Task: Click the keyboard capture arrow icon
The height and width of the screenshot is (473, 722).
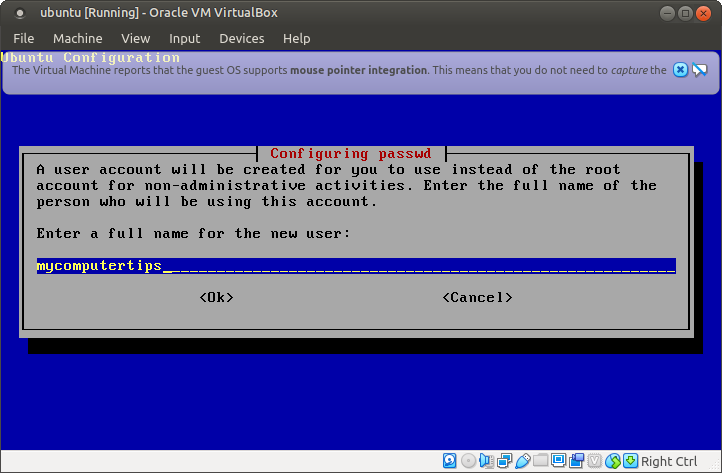Action: [630, 461]
